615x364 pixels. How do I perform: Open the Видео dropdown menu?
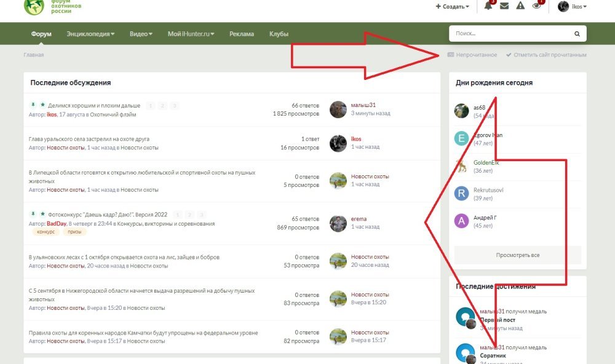[141, 34]
